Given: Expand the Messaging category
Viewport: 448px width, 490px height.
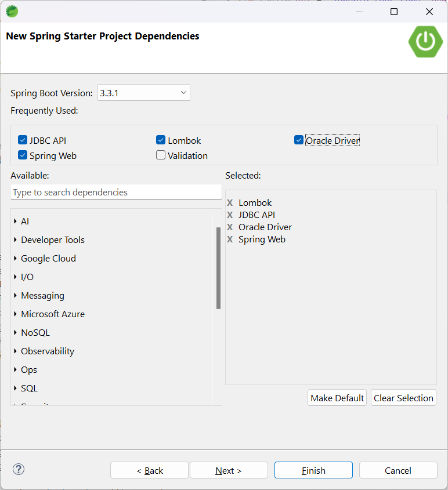Looking at the screenshot, I should click(15, 295).
